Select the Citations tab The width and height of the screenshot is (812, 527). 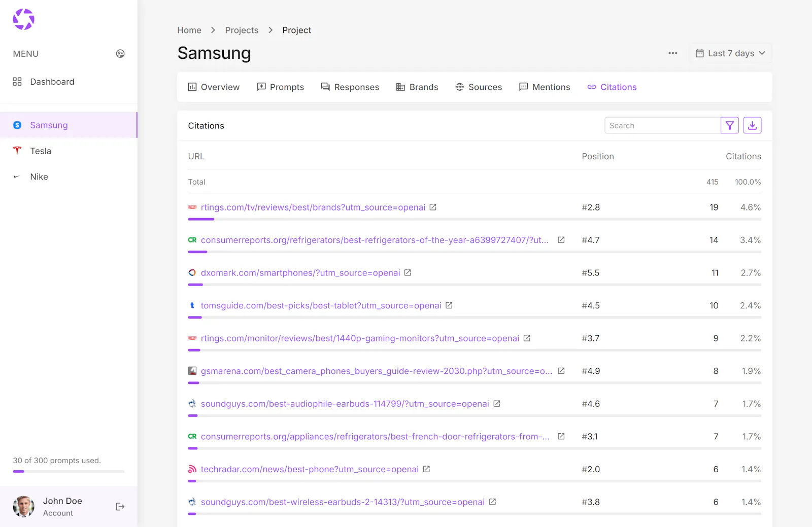[x=612, y=87]
